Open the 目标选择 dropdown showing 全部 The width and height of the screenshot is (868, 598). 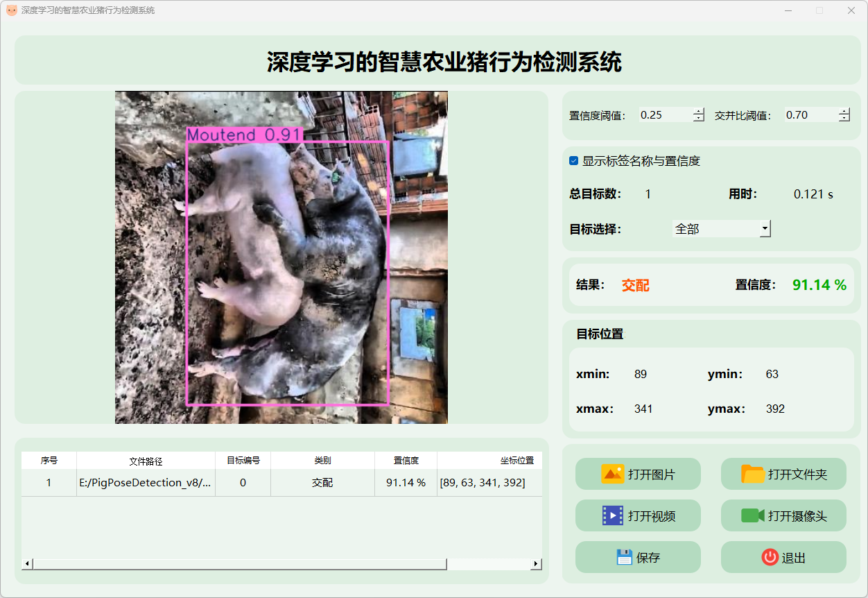(721, 229)
